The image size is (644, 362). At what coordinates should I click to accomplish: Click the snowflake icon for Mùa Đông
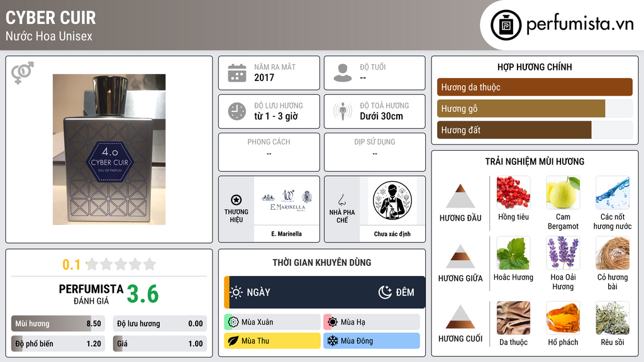333,341
